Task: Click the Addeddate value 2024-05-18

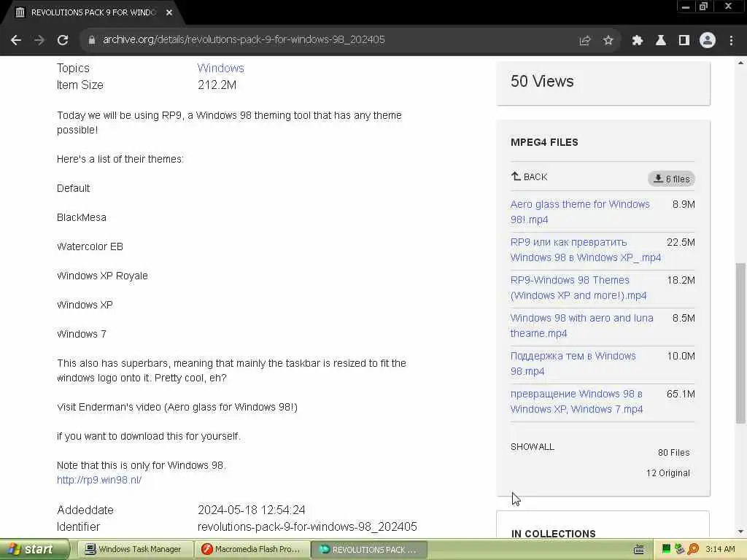Action: click(251, 510)
